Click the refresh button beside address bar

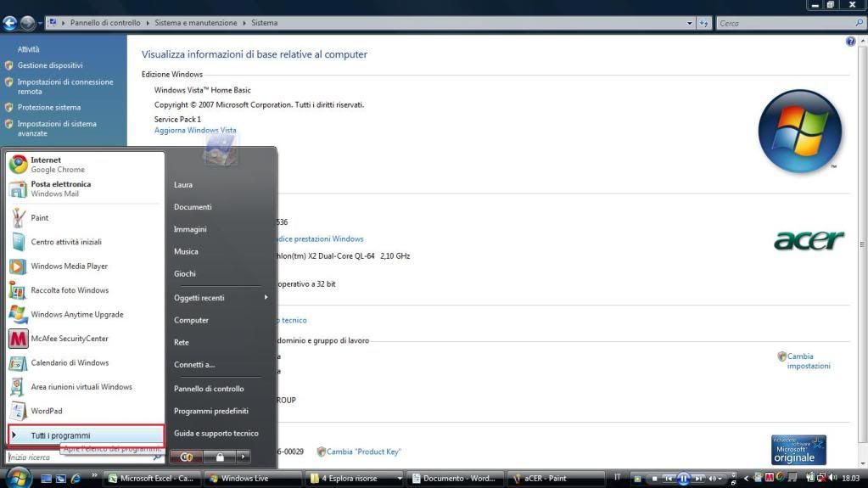(x=703, y=23)
